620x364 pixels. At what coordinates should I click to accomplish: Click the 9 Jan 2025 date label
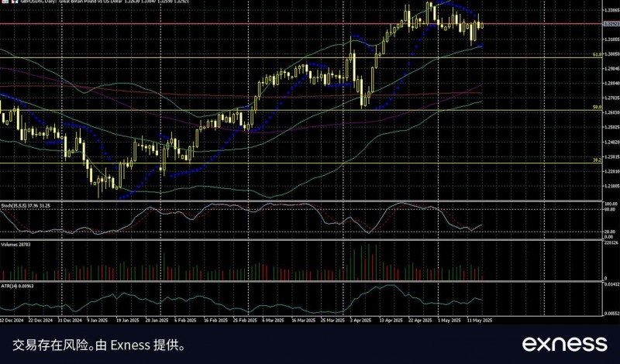(98, 320)
